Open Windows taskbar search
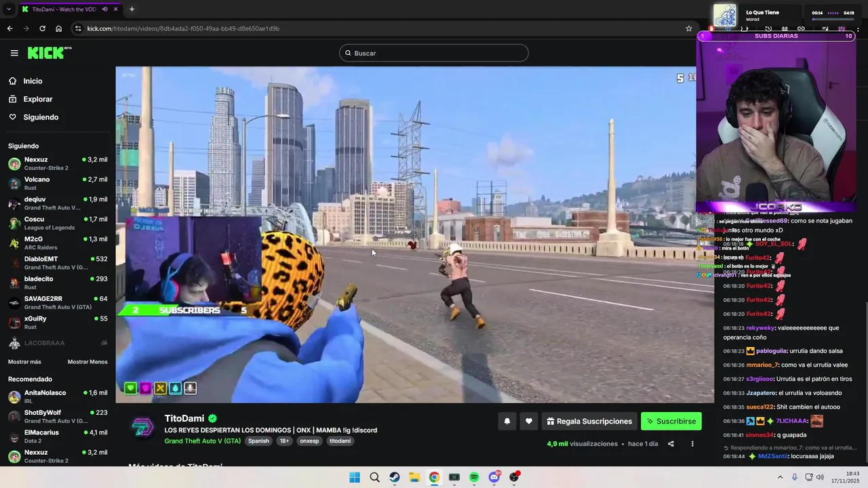Viewport: 868px width, 488px height. 374,477
